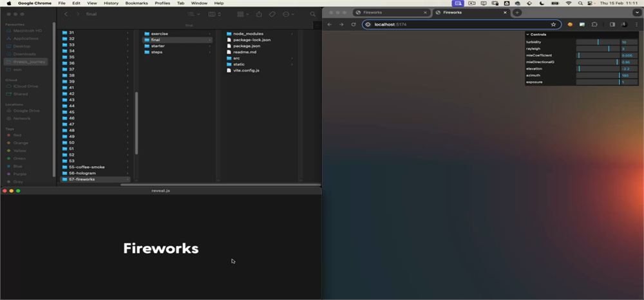Open the File menu
The image size is (644, 300).
pyautogui.click(x=62, y=3)
